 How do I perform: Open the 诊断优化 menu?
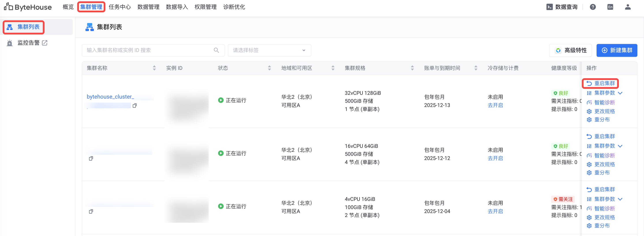click(x=234, y=7)
